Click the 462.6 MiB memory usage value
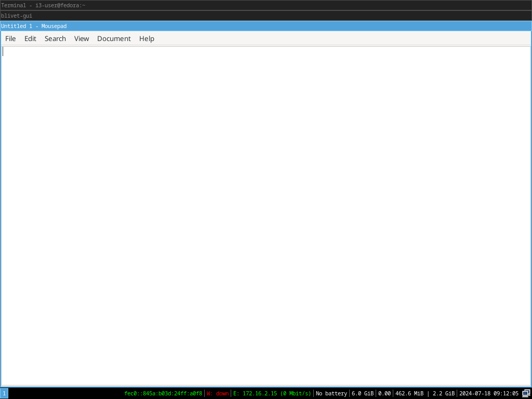 pos(409,394)
